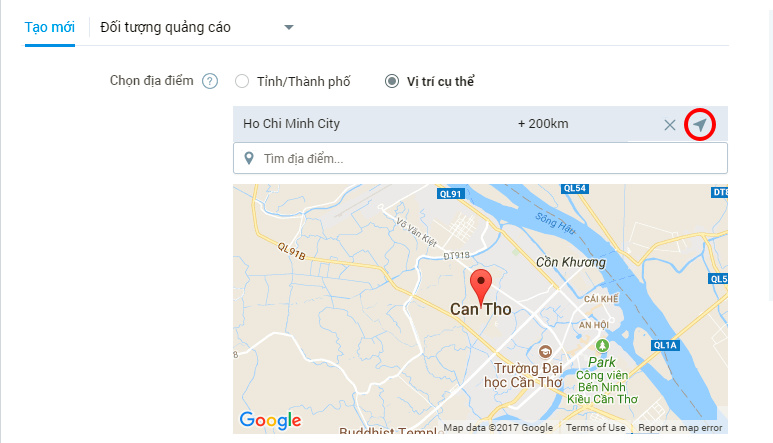Open the + 200km radius selector

(x=543, y=124)
